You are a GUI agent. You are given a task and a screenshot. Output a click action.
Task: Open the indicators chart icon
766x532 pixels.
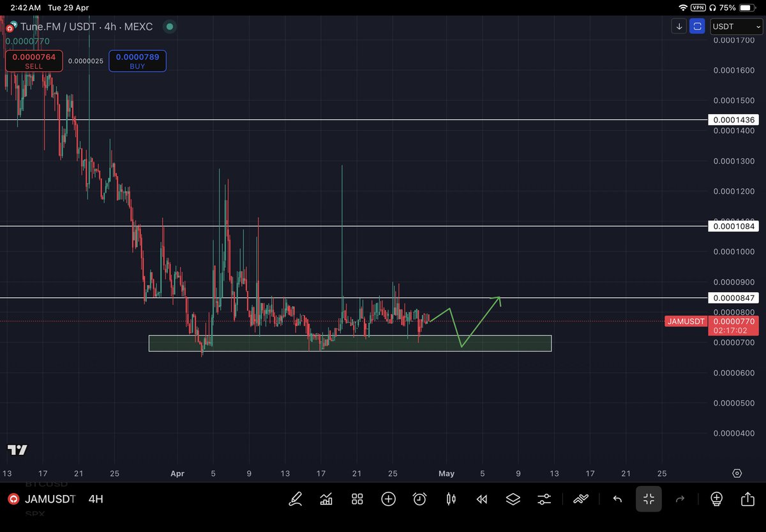(x=326, y=499)
